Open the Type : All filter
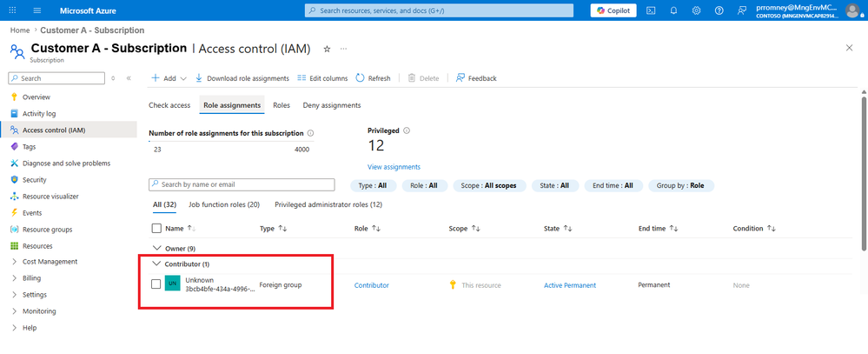The height and width of the screenshot is (354, 868). tap(373, 185)
